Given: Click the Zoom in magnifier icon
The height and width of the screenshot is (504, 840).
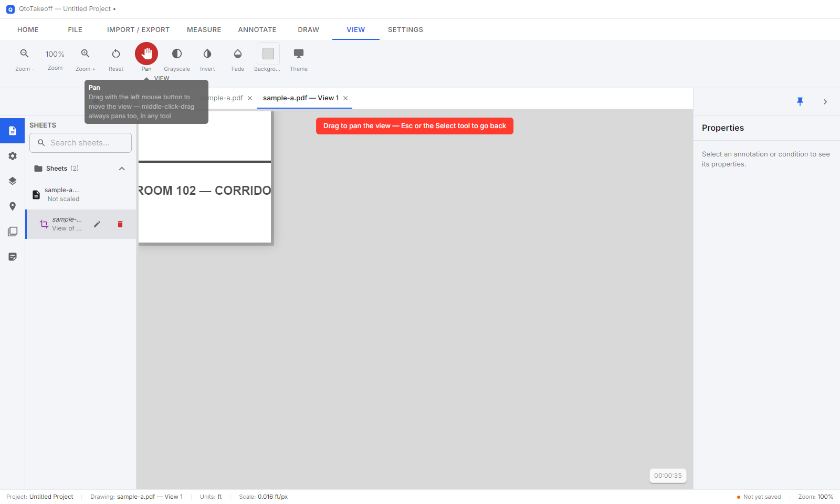Looking at the screenshot, I should pos(86,54).
